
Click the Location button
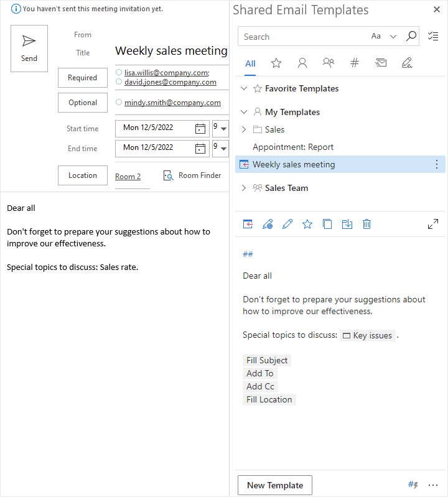pos(82,175)
